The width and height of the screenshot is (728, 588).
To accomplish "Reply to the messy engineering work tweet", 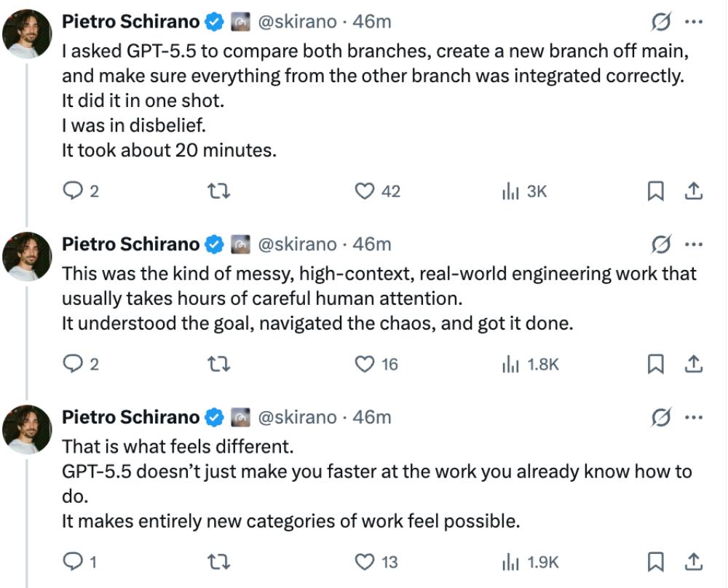I will click(x=74, y=364).
